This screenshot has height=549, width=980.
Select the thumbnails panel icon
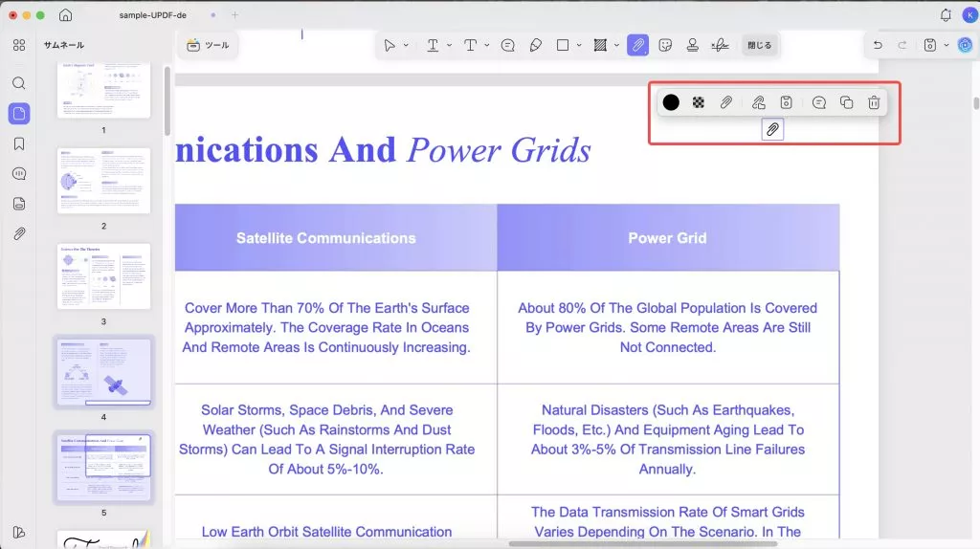coord(19,113)
